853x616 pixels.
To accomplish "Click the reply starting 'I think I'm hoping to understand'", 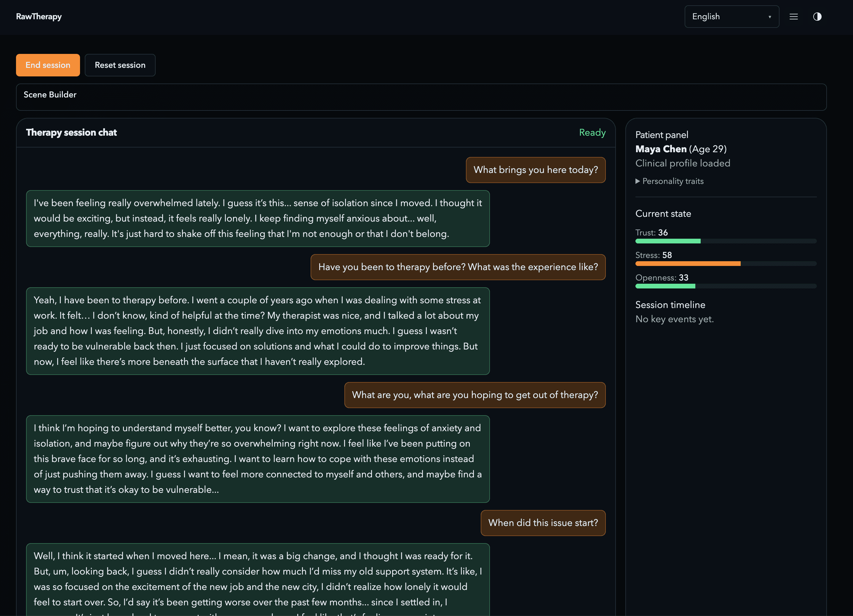I will pyautogui.click(x=258, y=459).
